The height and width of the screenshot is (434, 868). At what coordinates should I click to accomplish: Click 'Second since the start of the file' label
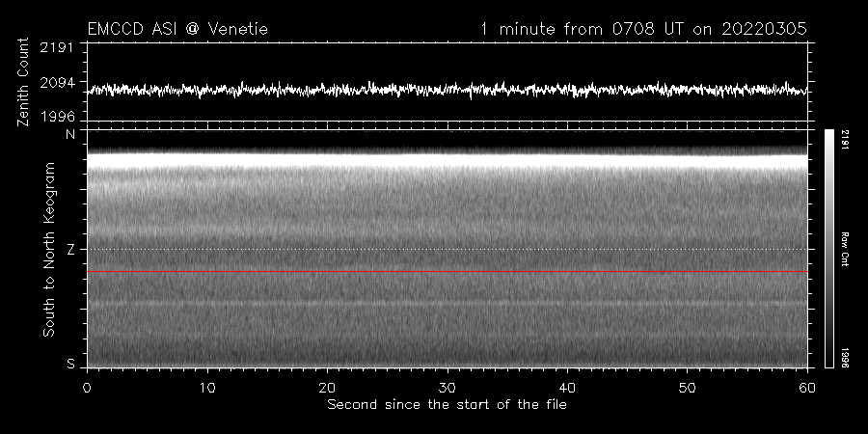pyautogui.click(x=447, y=405)
